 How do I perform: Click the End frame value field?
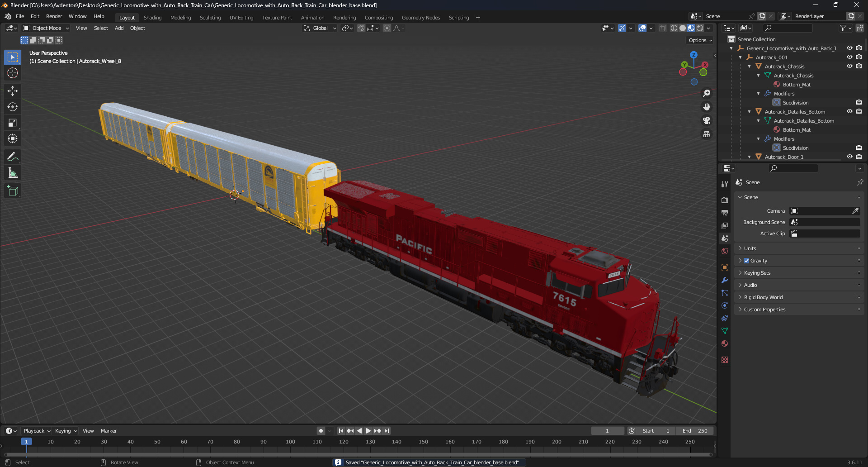click(695, 431)
